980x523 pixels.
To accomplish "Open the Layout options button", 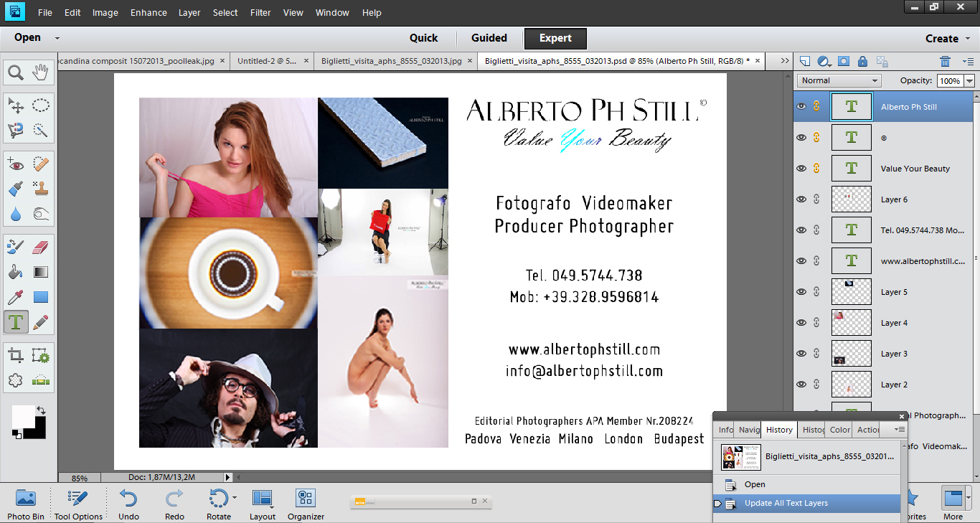I will [263, 504].
